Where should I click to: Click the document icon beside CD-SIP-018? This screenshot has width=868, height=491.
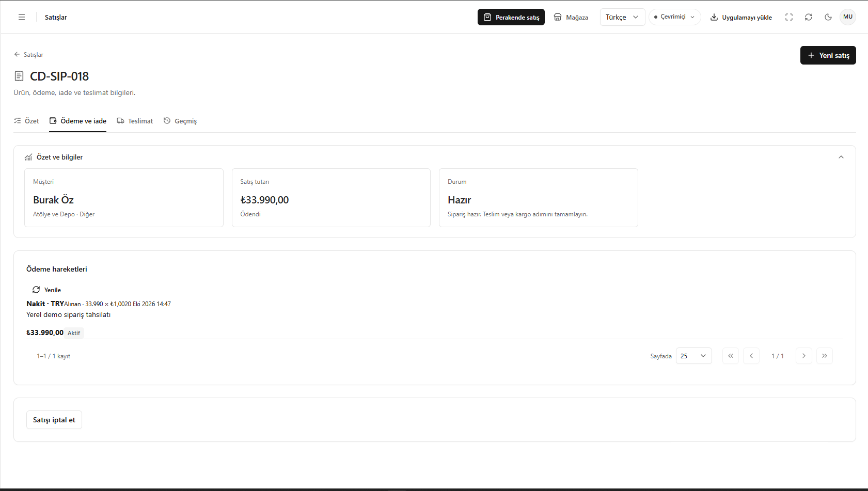coord(19,76)
